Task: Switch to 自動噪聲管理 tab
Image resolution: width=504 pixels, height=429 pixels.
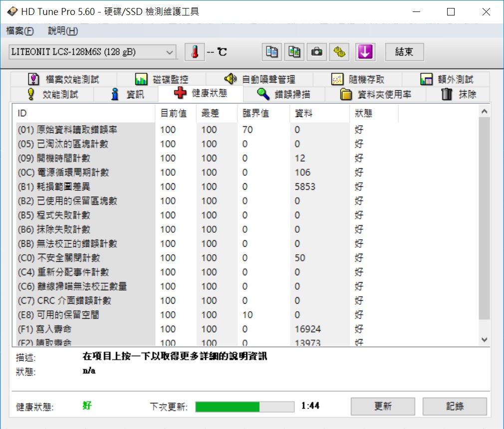Action: point(259,79)
